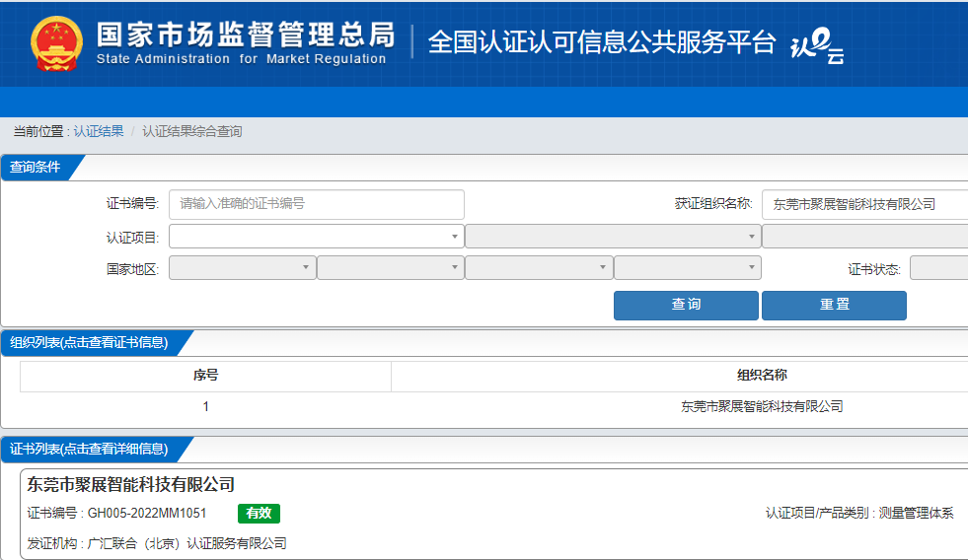Open the third 认证项目 field

pyautogui.click(x=865, y=237)
